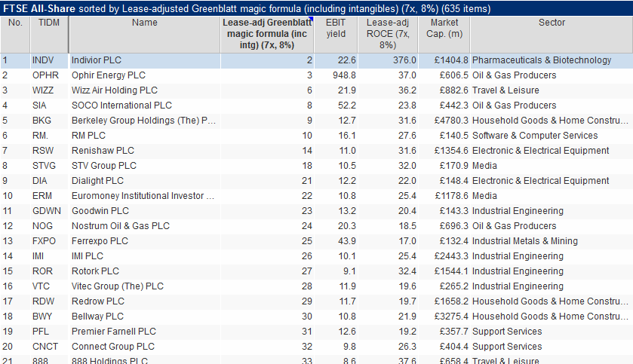Click the STVG ticker cell
Viewport: 633px width, 364px height.
(49, 166)
